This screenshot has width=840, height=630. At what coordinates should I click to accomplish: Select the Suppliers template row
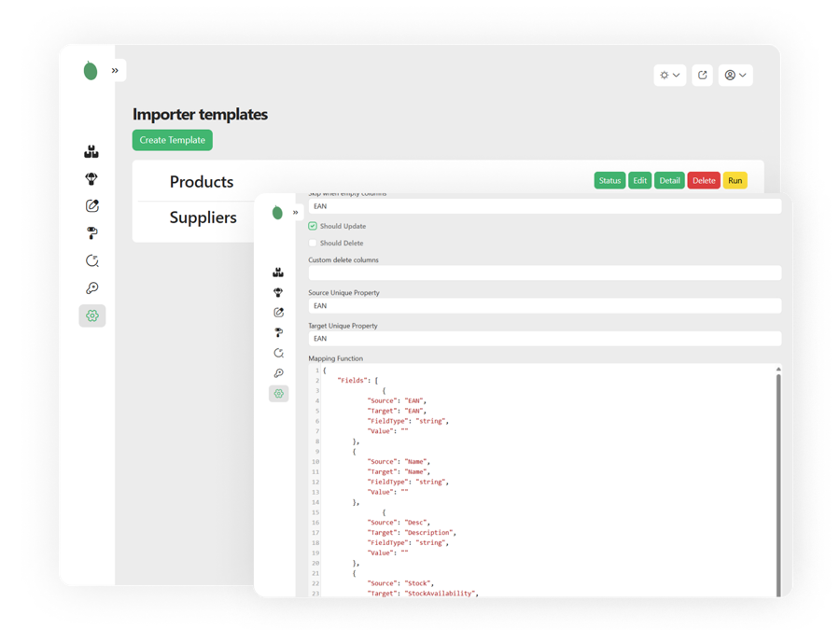tap(203, 217)
